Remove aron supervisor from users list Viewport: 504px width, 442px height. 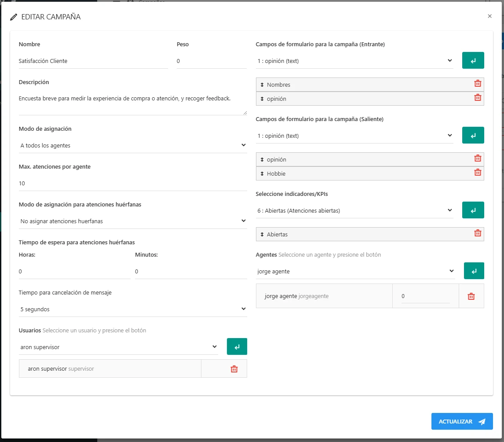coord(234,369)
